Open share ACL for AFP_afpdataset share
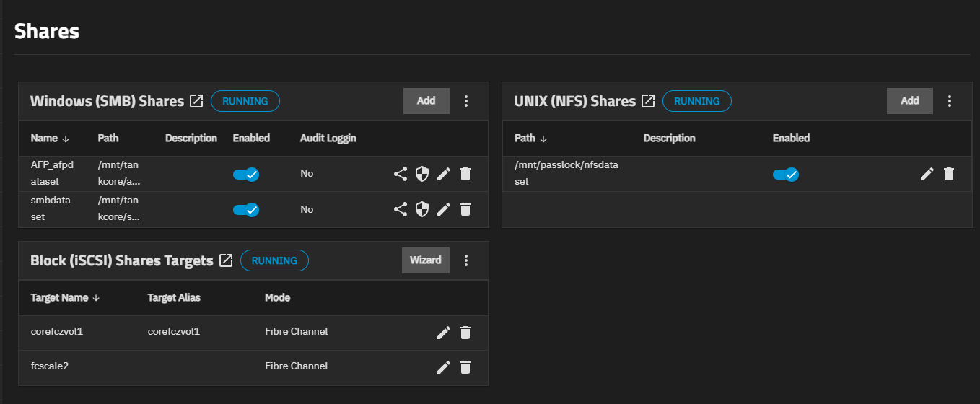 tap(401, 174)
